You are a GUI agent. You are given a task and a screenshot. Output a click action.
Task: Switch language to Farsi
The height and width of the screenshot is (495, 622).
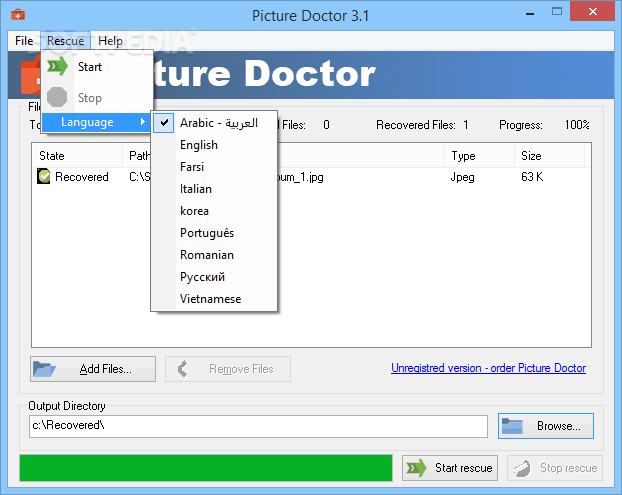(214, 167)
